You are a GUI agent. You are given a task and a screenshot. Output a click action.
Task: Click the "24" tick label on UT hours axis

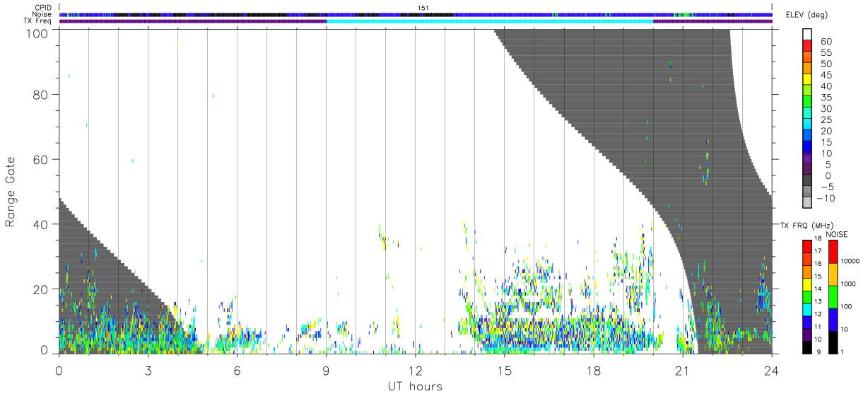(772, 370)
